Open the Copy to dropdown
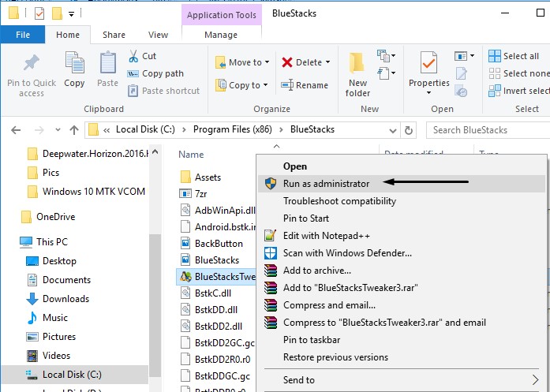This screenshot has width=550, height=392. 241,85
